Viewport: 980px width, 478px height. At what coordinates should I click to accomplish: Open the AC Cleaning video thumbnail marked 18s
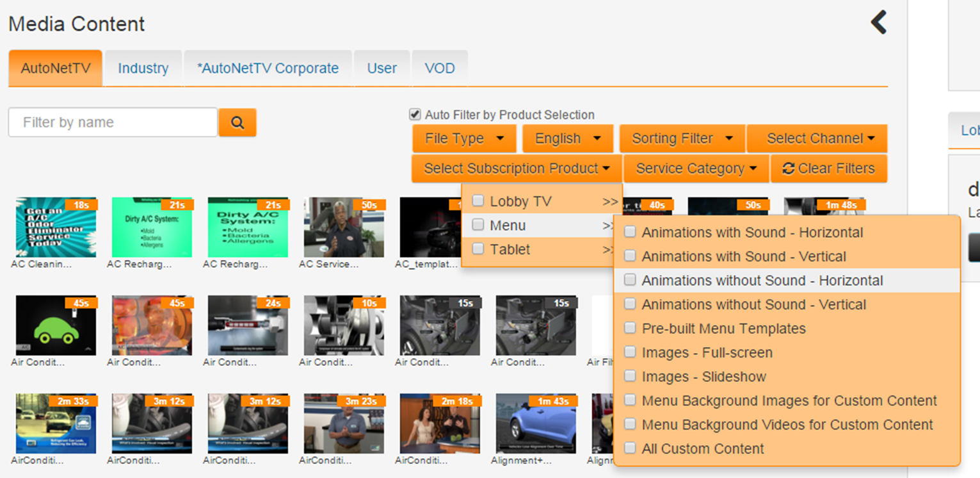56,227
